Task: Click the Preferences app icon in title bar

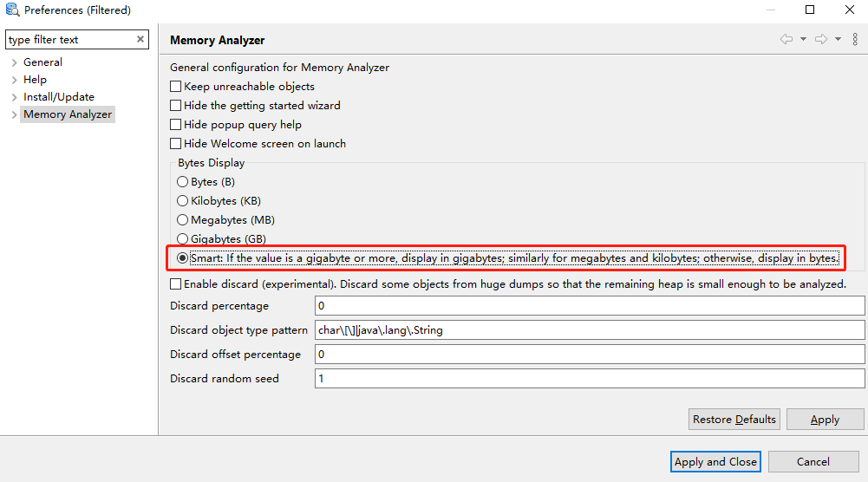Action: [x=12, y=10]
